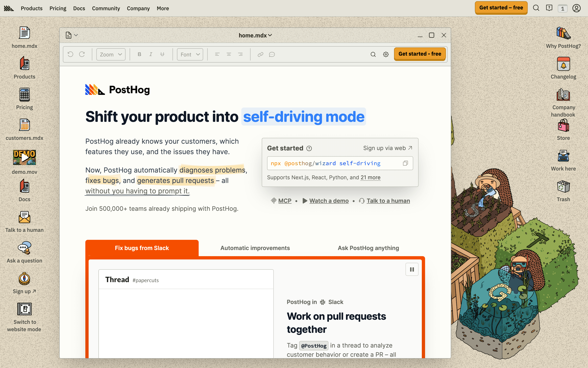Click the comment toolbar icon

pyautogui.click(x=272, y=54)
